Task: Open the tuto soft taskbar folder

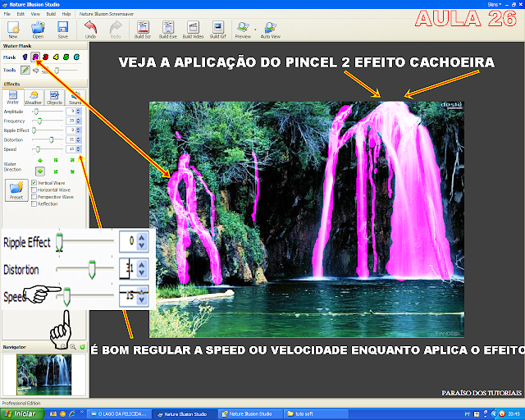Action: 316,414
